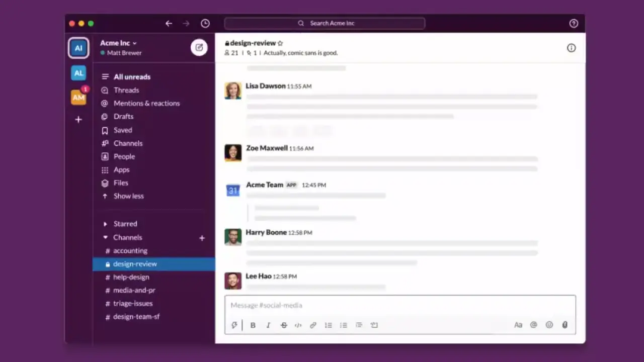Select Mentions & reactions in sidebar

pos(146,103)
